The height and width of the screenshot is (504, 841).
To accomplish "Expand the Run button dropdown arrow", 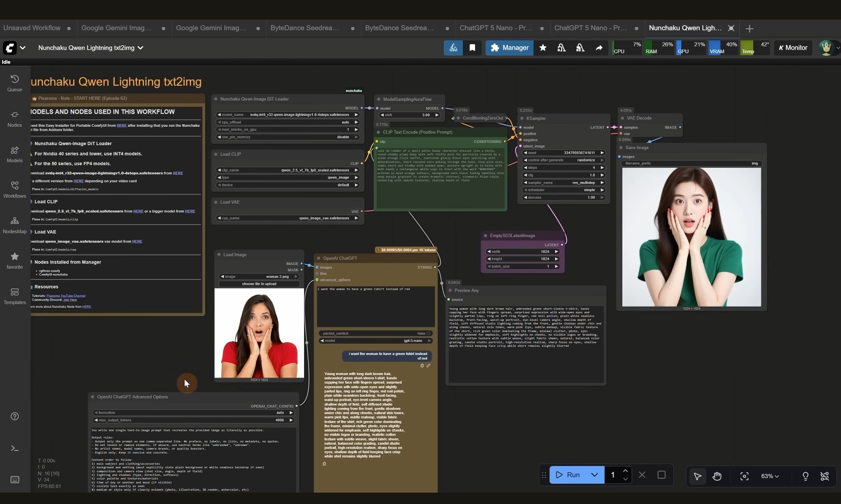I will click(594, 475).
